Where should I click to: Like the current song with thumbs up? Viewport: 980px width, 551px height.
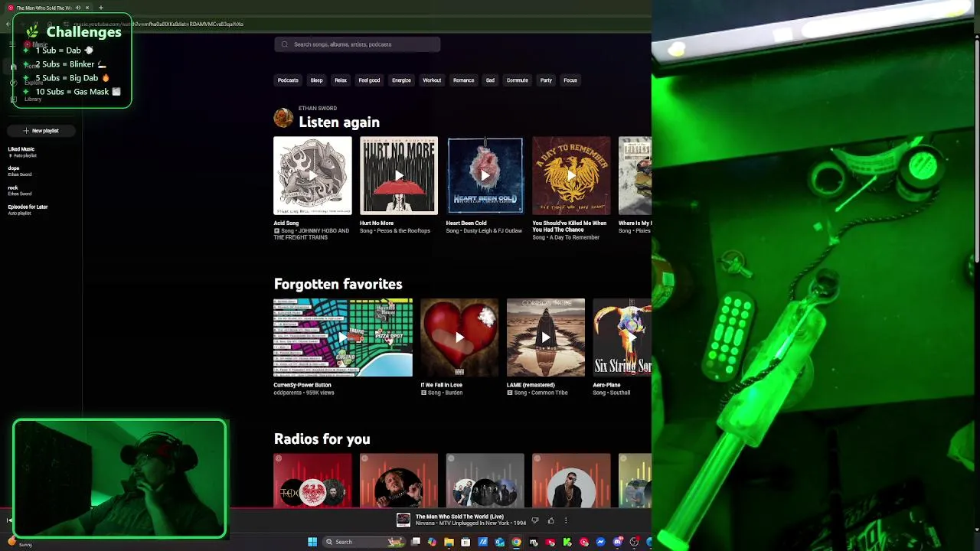pos(550,520)
